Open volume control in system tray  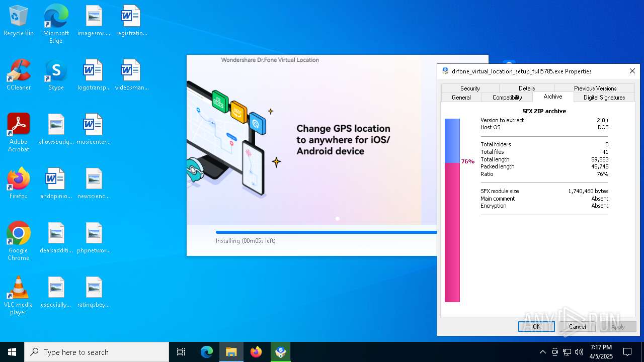[x=579, y=352]
